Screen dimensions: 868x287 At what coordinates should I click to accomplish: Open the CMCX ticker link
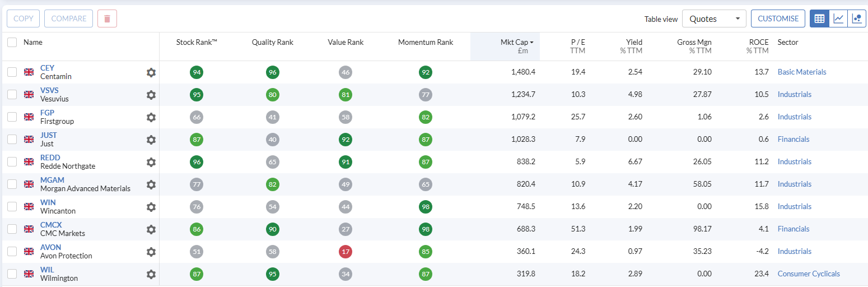tap(51, 225)
